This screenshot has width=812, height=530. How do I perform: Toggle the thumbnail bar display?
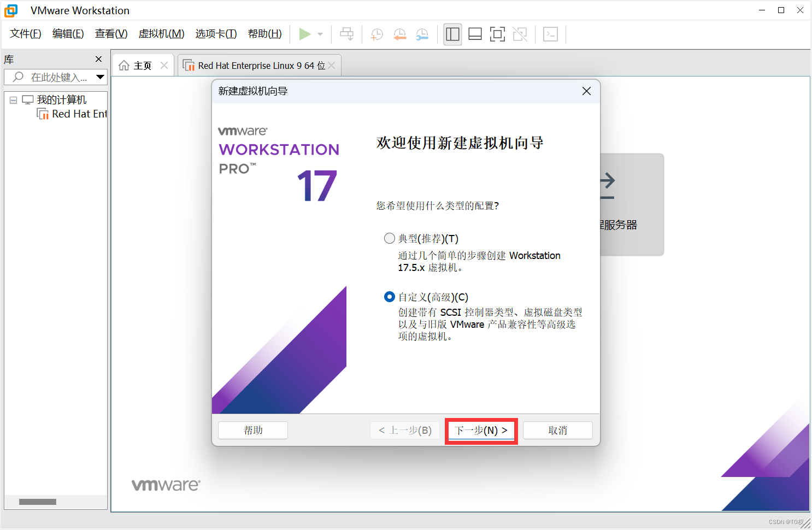475,34
